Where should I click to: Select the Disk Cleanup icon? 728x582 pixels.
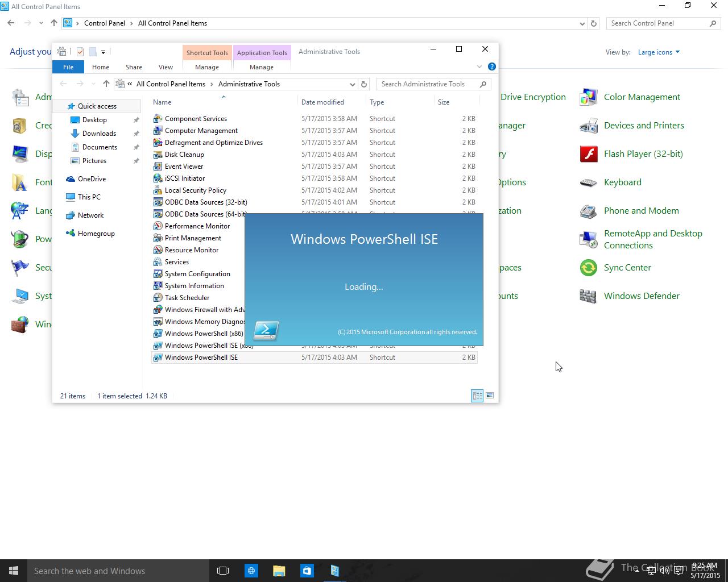point(158,155)
